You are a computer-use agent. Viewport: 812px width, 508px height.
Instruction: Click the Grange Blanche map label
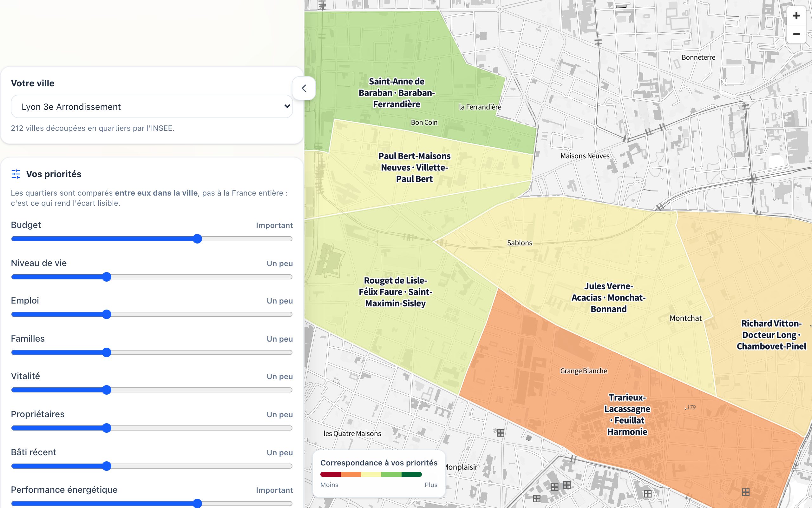[584, 371]
